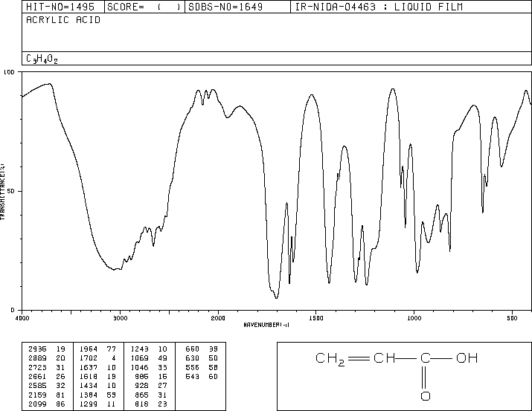The image size is (532, 411).
Task: Select the WAVENUMBER axis title
Action: pyautogui.click(x=266, y=325)
